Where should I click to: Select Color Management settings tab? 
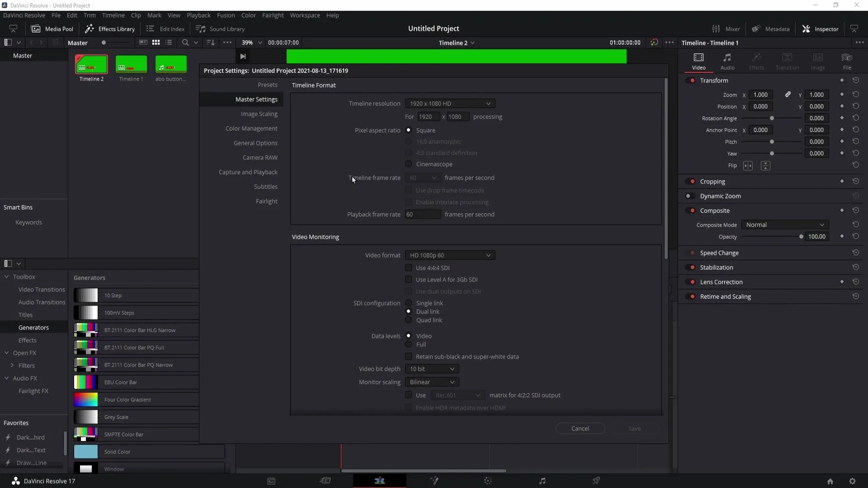(x=250, y=128)
